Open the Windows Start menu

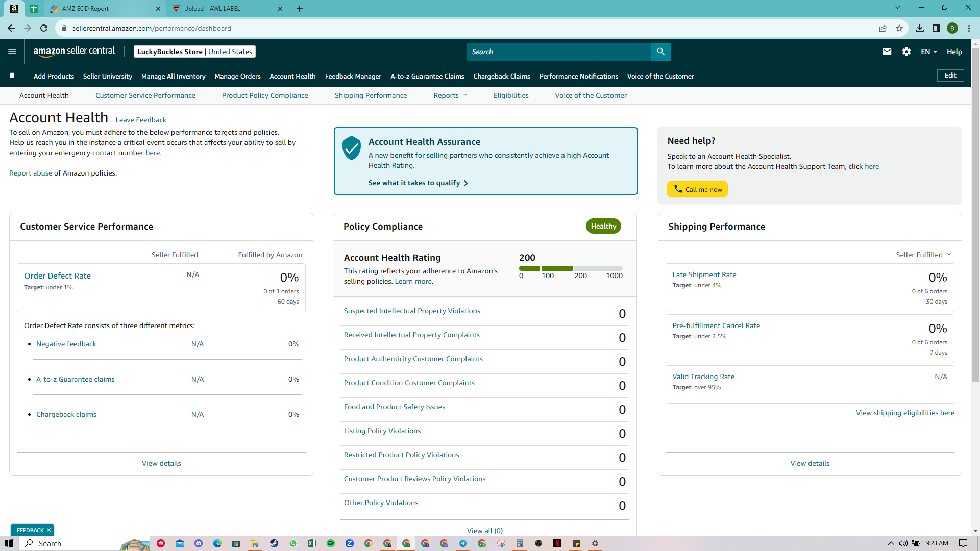pyautogui.click(x=9, y=543)
